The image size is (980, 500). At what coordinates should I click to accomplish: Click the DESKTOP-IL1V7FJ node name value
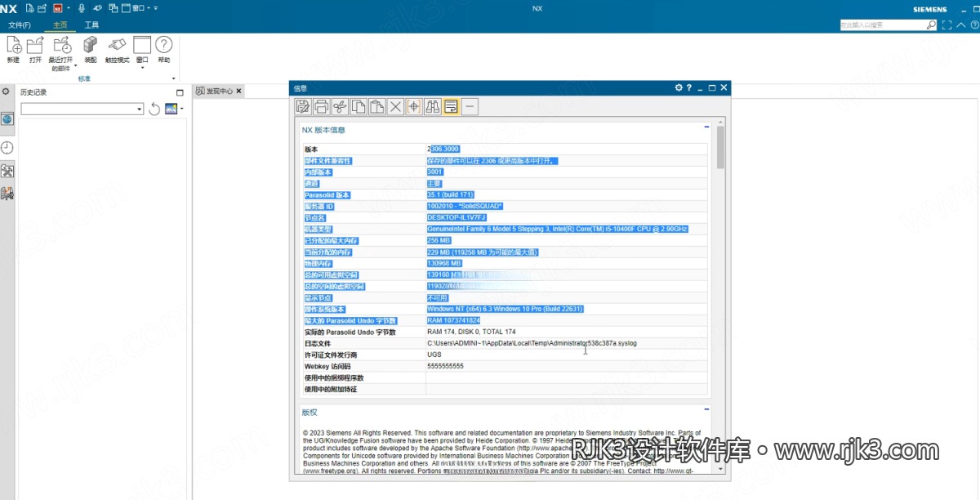pos(457,218)
